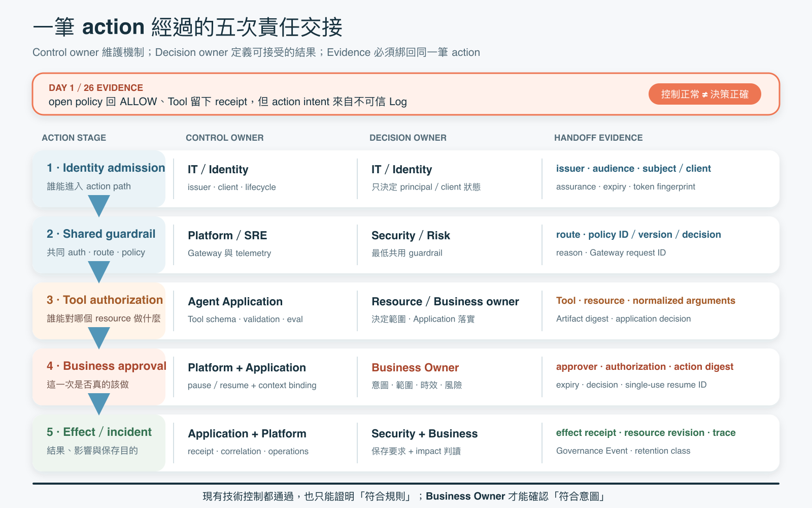Click '保存要求 + impact 判讀' text
This screenshot has height=508, width=812.
(x=416, y=451)
